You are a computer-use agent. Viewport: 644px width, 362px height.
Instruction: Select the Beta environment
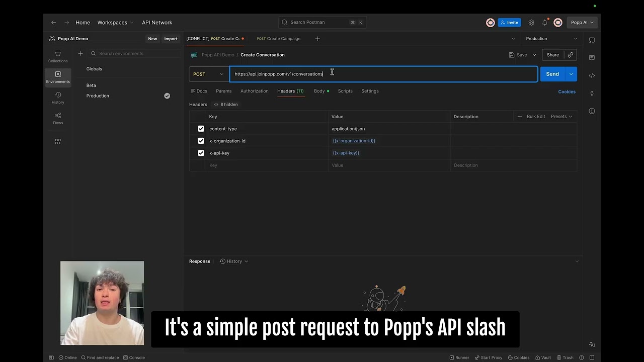[91, 85]
